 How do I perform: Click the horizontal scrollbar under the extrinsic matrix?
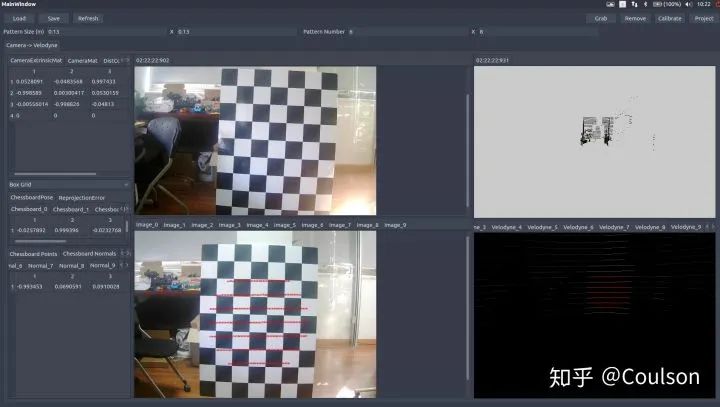(x=55, y=174)
